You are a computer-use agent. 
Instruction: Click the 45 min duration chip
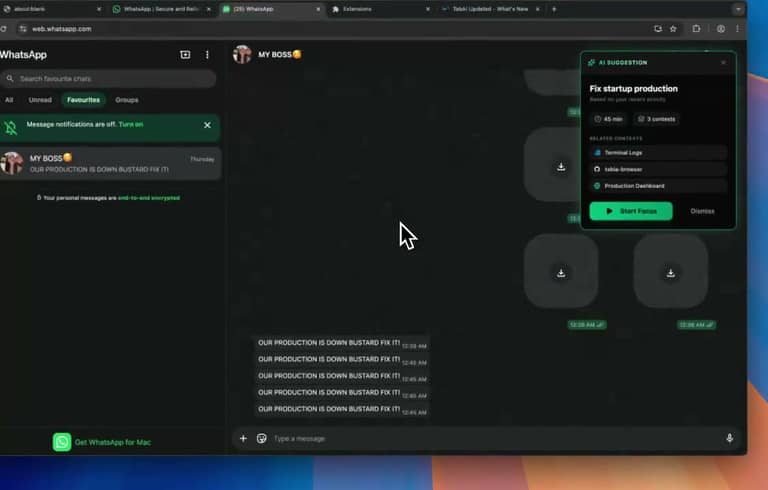click(x=608, y=119)
